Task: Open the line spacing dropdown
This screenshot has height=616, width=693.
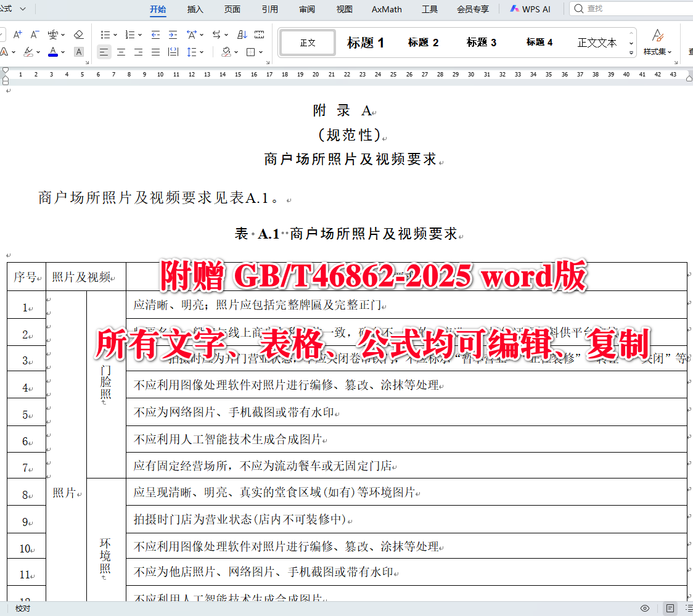Action: point(202,52)
